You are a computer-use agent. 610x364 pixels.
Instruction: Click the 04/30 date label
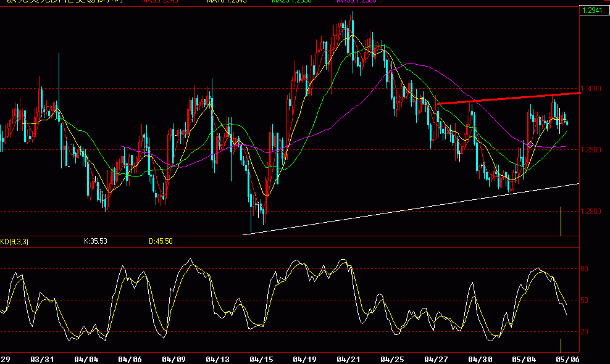480,359
